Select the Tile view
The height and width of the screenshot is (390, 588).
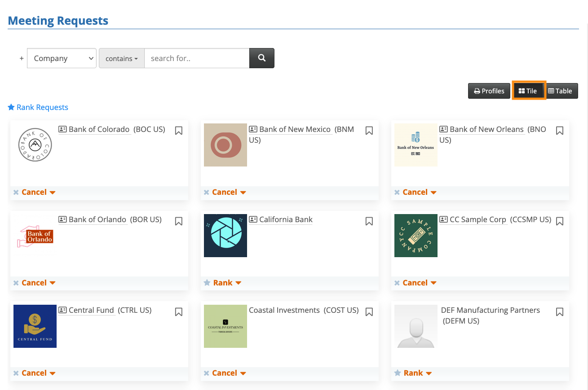coord(528,91)
